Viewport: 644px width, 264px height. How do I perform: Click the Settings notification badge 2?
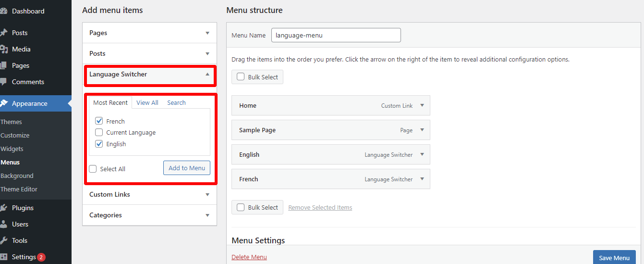[41, 257]
